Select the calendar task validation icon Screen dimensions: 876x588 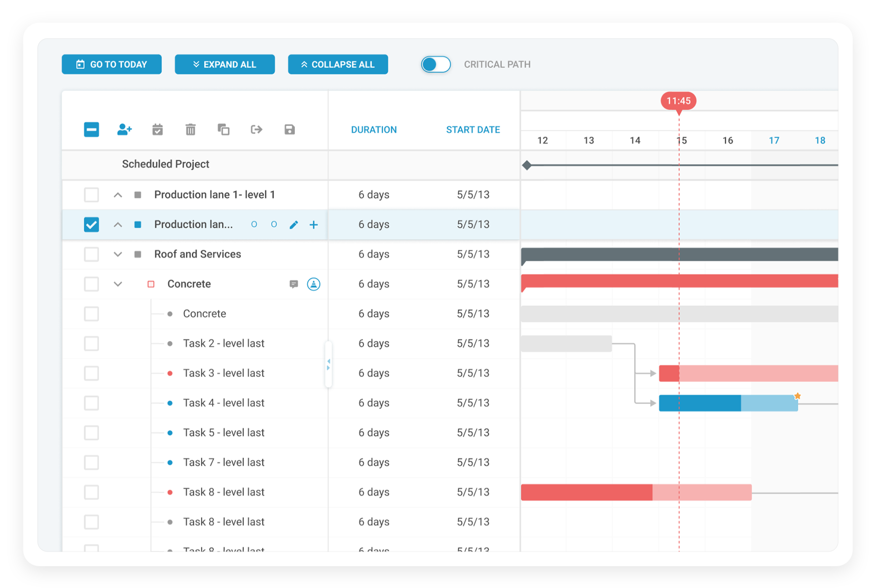click(x=157, y=129)
